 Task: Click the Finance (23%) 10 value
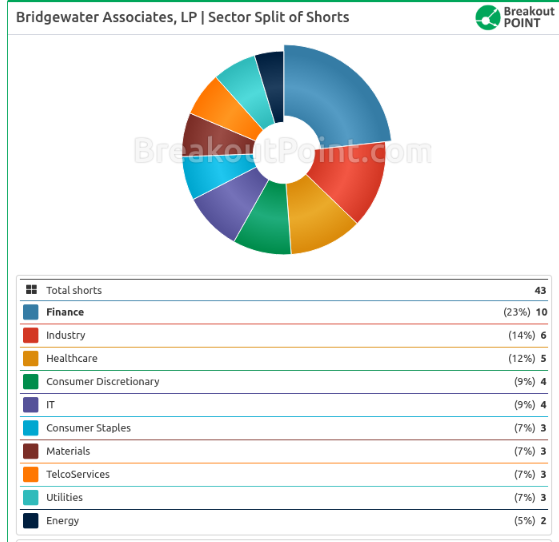coord(525,312)
